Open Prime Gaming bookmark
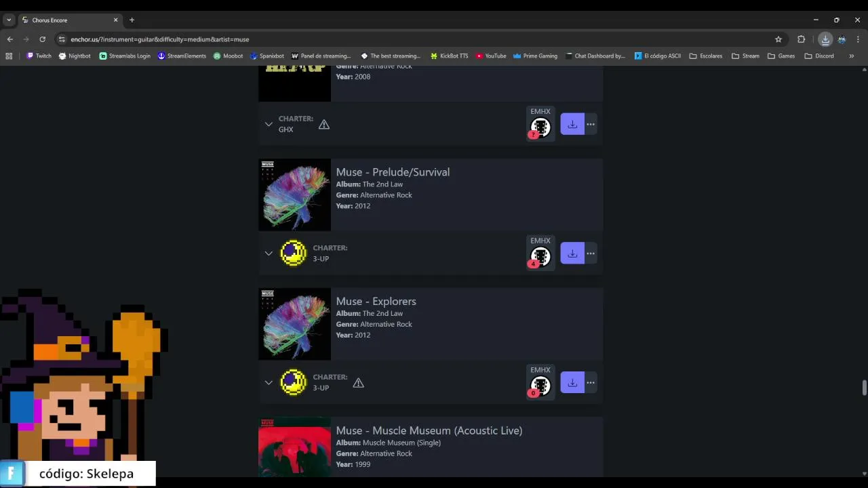 (535, 56)
